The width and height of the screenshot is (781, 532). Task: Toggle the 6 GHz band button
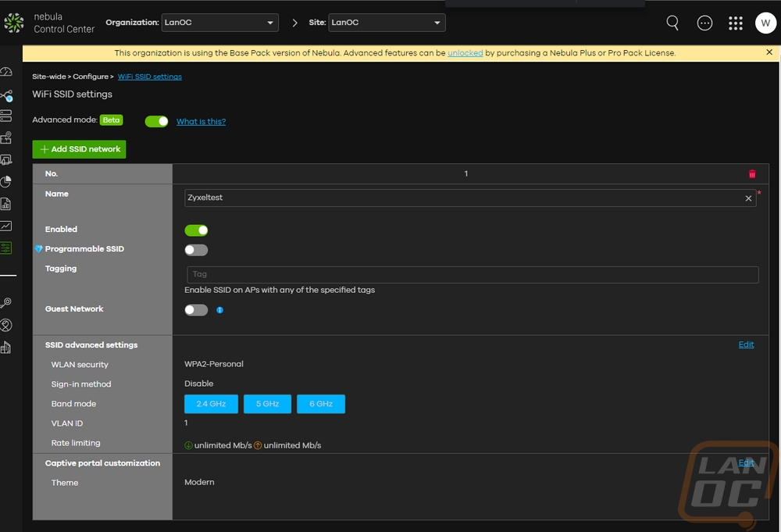(321, 404)
